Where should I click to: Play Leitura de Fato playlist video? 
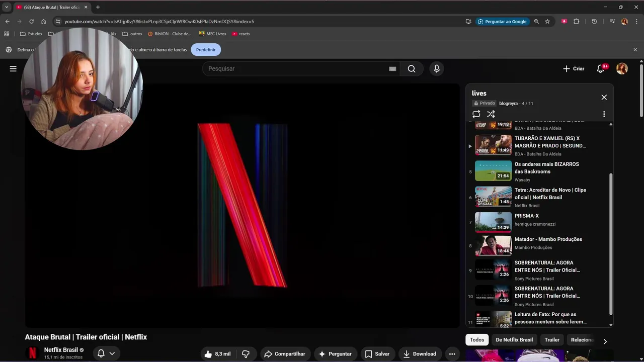[x=538, y=319]
